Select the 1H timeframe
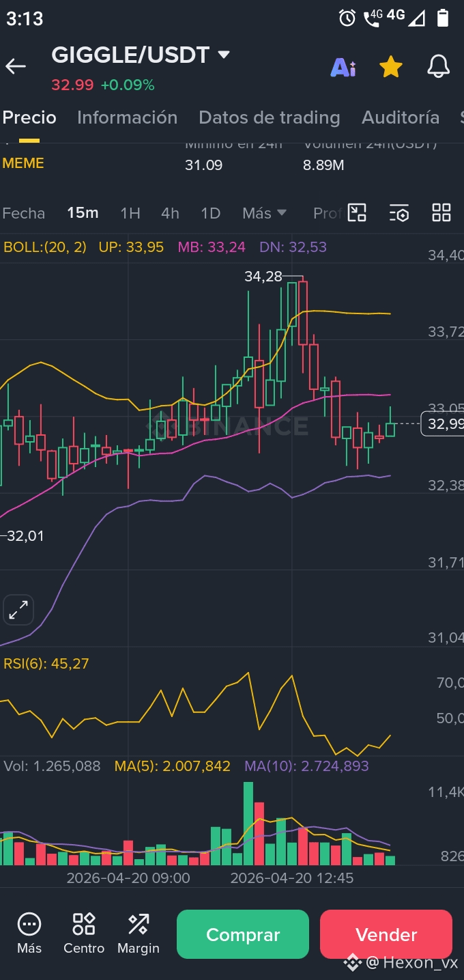This screenshot has height=980, width=464. tap(130, 213)
